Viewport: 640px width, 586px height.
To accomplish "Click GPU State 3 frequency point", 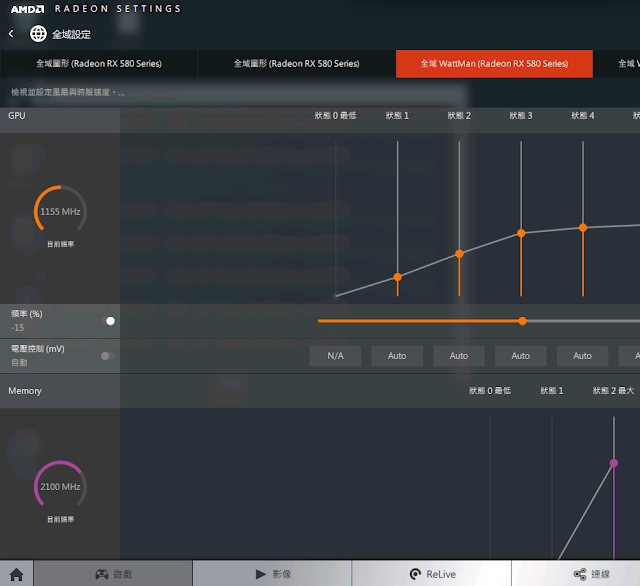I will [521, 233].
